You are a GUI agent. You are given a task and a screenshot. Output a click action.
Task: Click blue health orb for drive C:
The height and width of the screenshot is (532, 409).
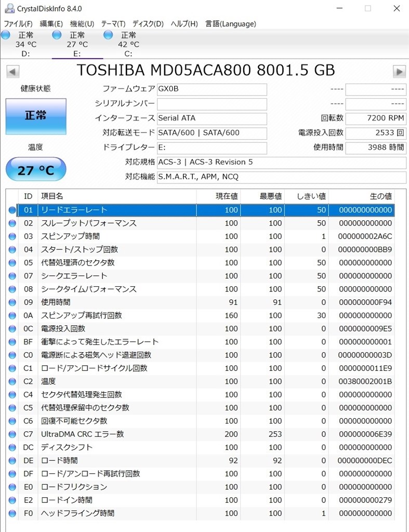pyautogui.click(x=108, y=35)
